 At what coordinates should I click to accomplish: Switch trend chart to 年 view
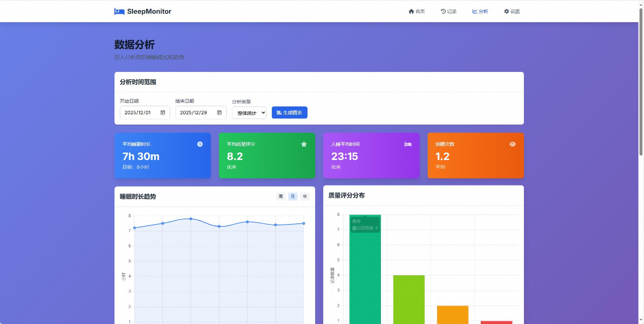coord(305,197)
